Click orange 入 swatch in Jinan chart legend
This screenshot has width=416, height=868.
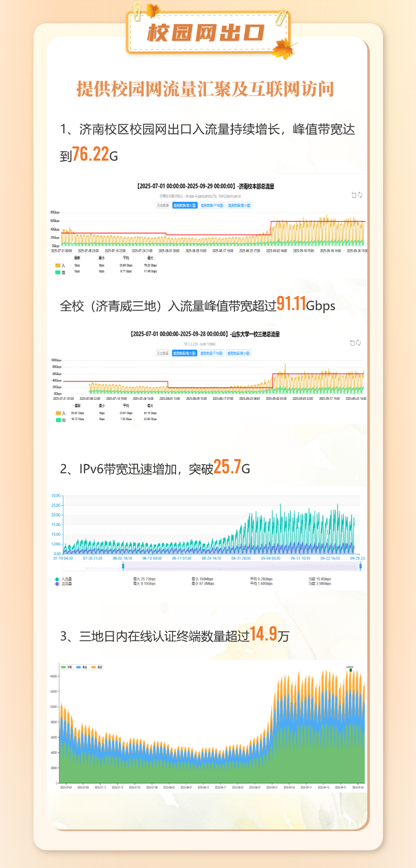(58, 266)
